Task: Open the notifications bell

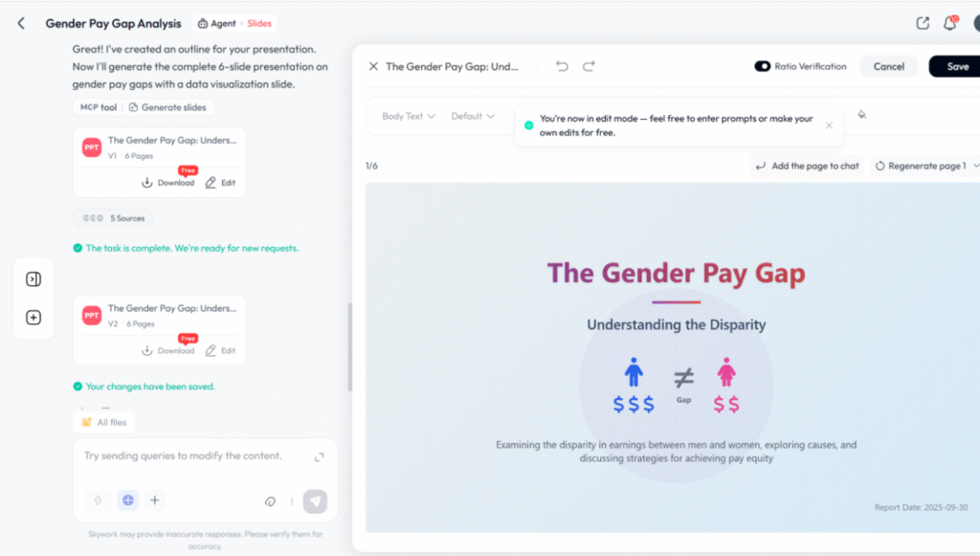Action: (950, 23)
